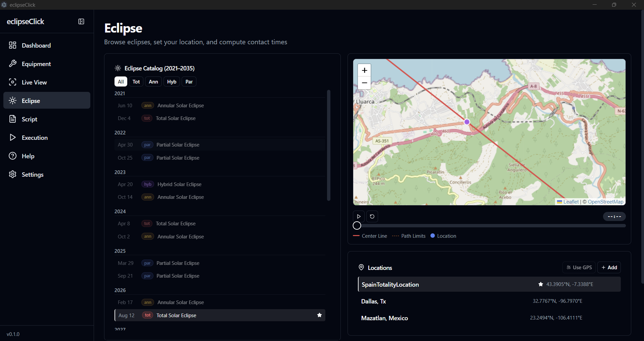Filter catalog by Tot eclipses
The image size is (644, 341).
[136, 81]
